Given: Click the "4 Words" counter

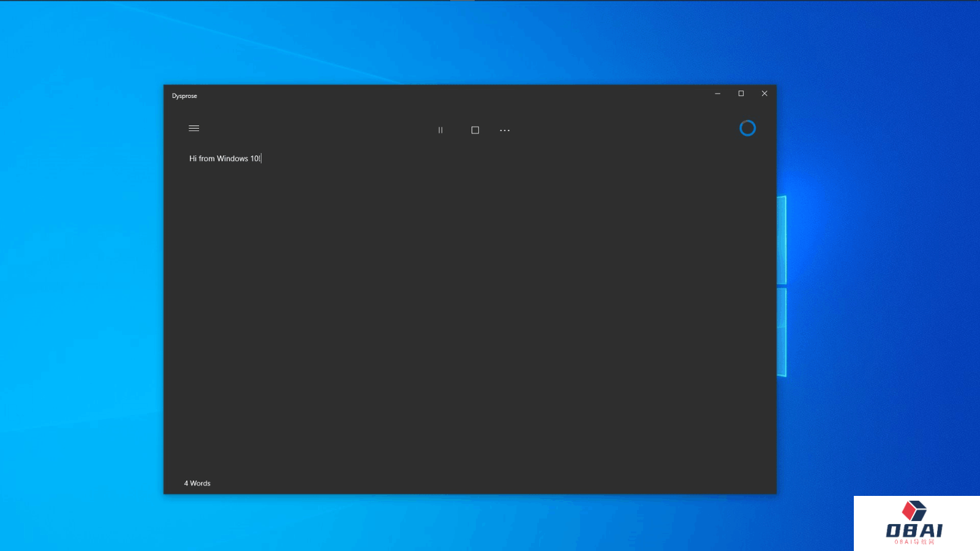Looking at the screenshot, I should (197, 484).
